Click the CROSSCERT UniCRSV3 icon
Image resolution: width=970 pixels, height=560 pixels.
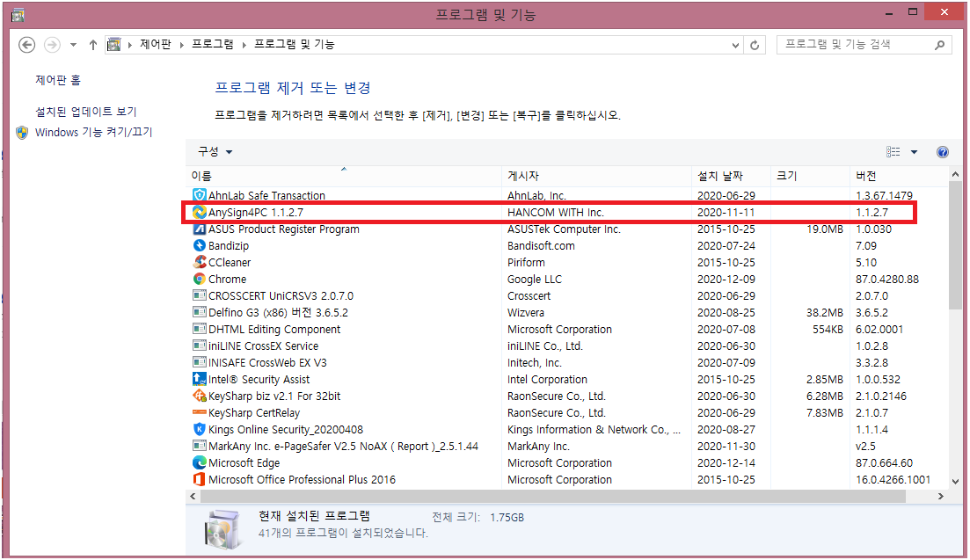pyautogui.click(x=200, y=295)
